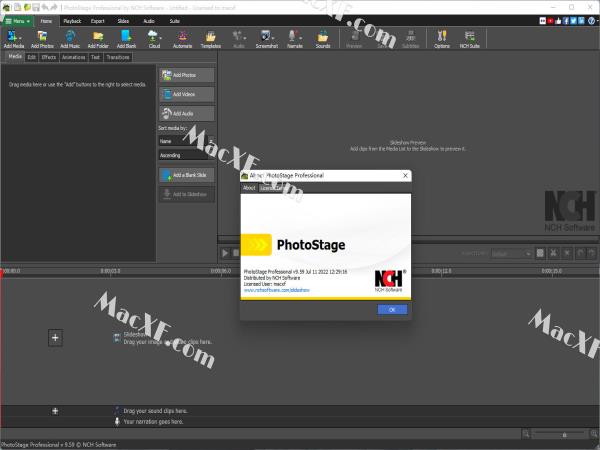The image size is (600, 450).
Task: Click the plus button on slideshow track
Action: [55, 338]
